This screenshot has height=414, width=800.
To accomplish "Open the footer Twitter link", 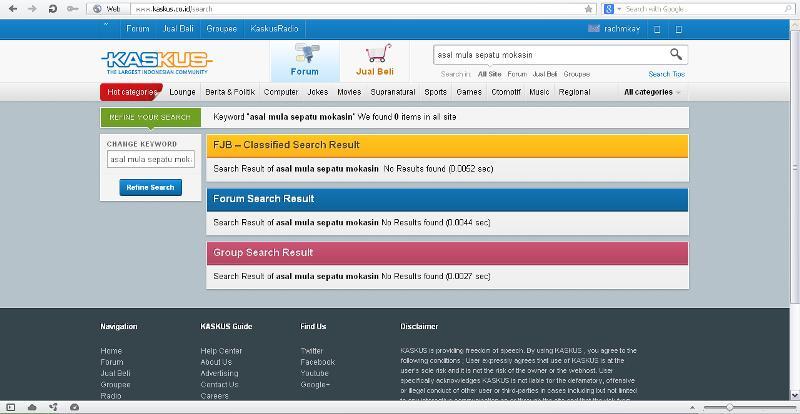I will pyautogui.click(x=312, y=351).
